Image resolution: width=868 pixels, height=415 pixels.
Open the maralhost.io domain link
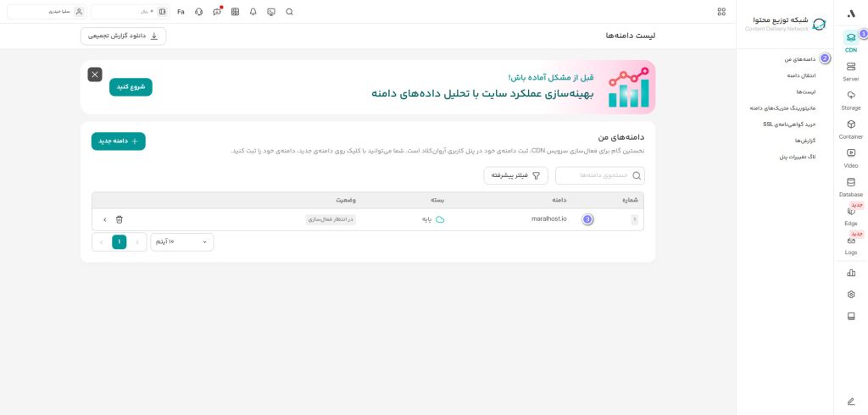click(549, 219)
